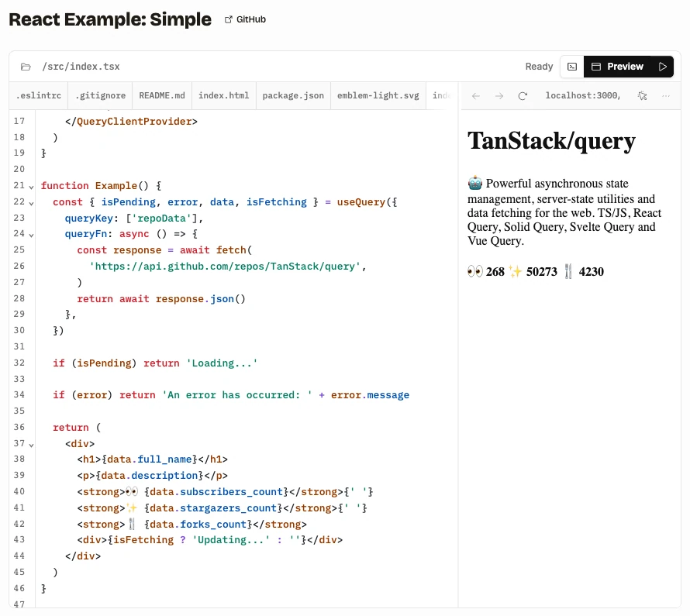This screenshot has width=690, height=616.
Task: Click error.message on line 34
Action: point(370,395)
